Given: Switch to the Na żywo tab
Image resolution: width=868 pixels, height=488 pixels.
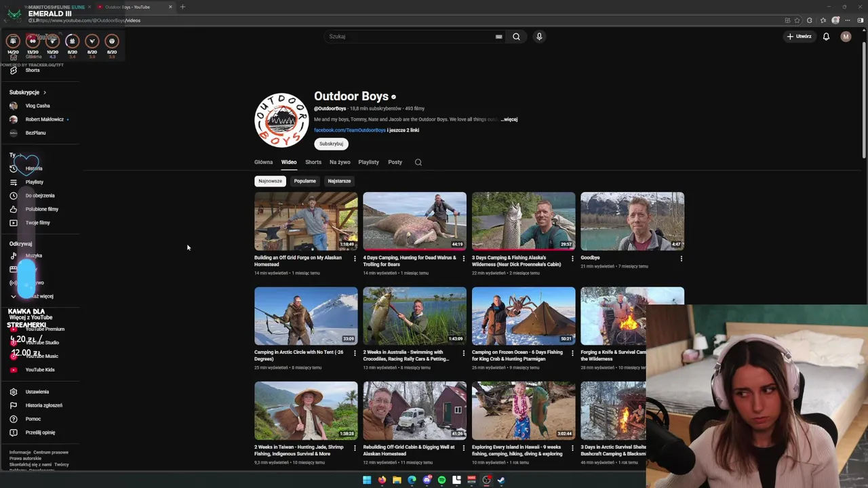Looking at the screenshot, I should [340, 162].
